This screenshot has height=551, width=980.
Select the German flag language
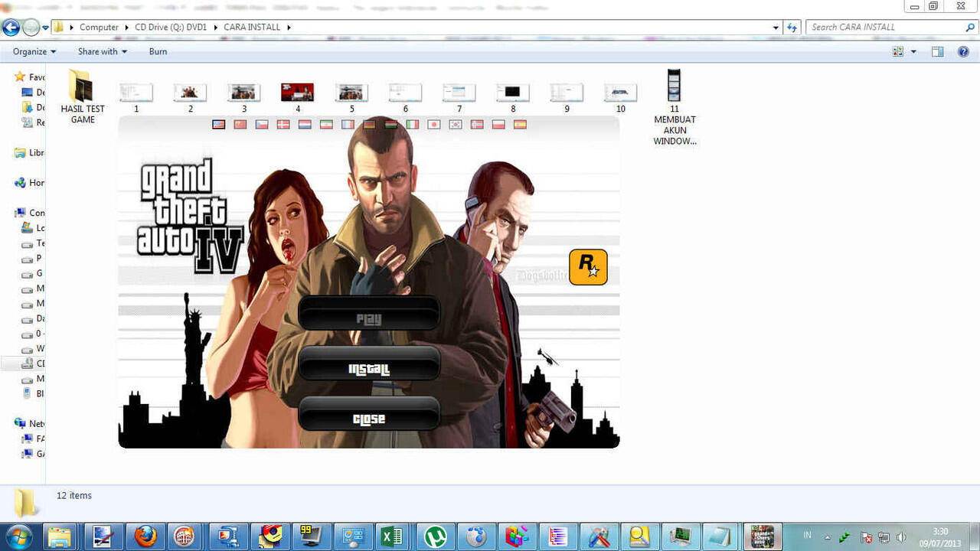point(370,124)
